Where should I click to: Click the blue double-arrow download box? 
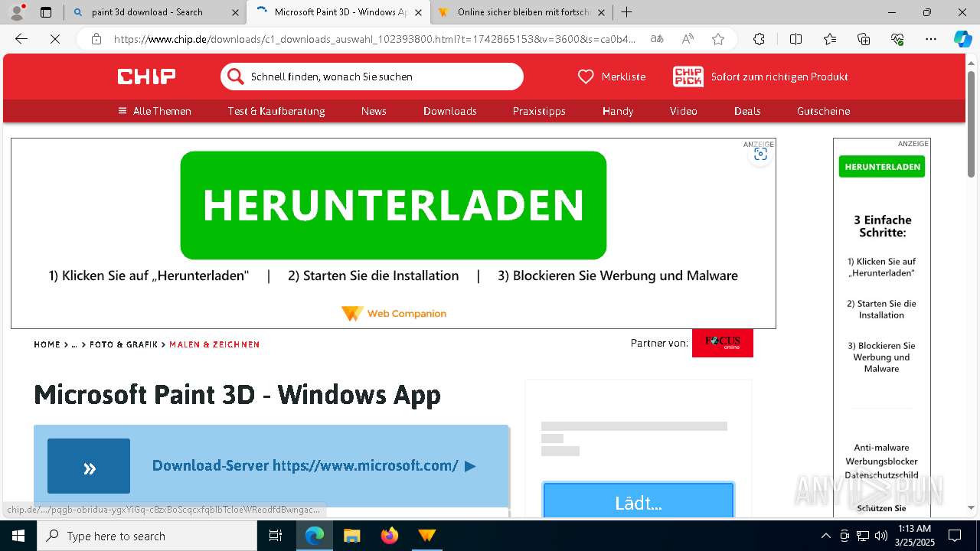89,466
